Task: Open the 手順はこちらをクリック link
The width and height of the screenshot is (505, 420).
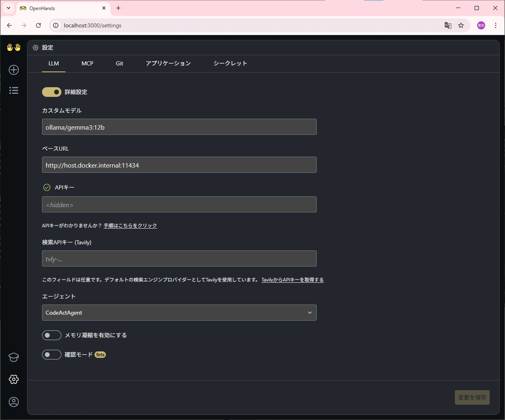Action: (x=130, y=226)
